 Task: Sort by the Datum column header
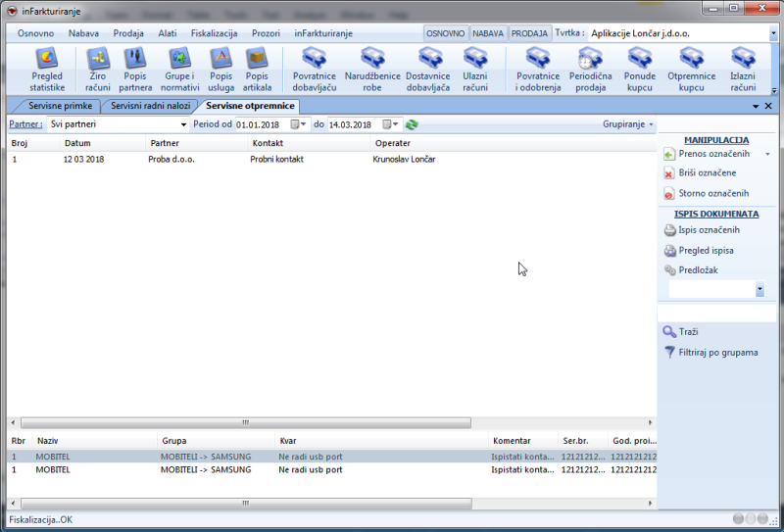[103, 143]
